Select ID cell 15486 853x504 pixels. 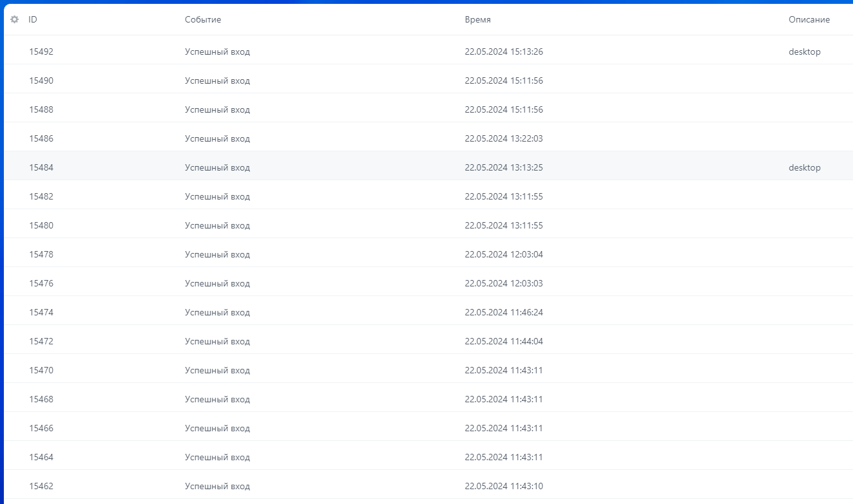(x=41, y=138)
